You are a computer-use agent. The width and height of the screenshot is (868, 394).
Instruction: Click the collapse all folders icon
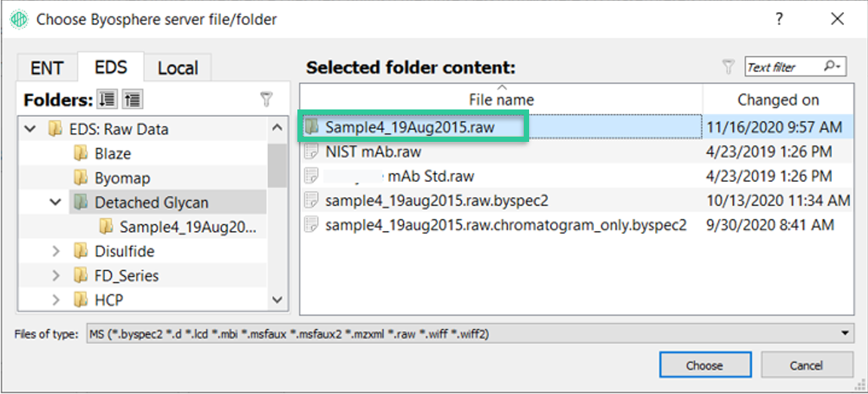pos(132,100)
